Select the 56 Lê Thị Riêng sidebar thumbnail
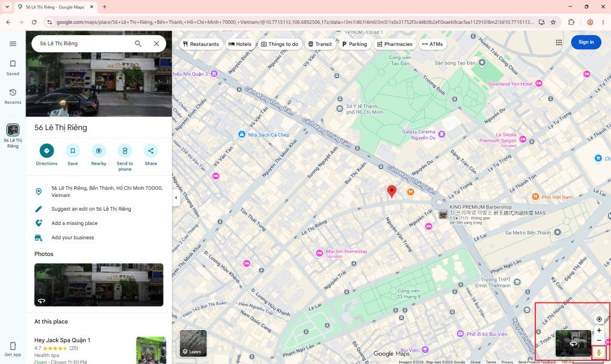Image resolution: width=611 pixels, height=364 pixels. [x=13, y=129]
